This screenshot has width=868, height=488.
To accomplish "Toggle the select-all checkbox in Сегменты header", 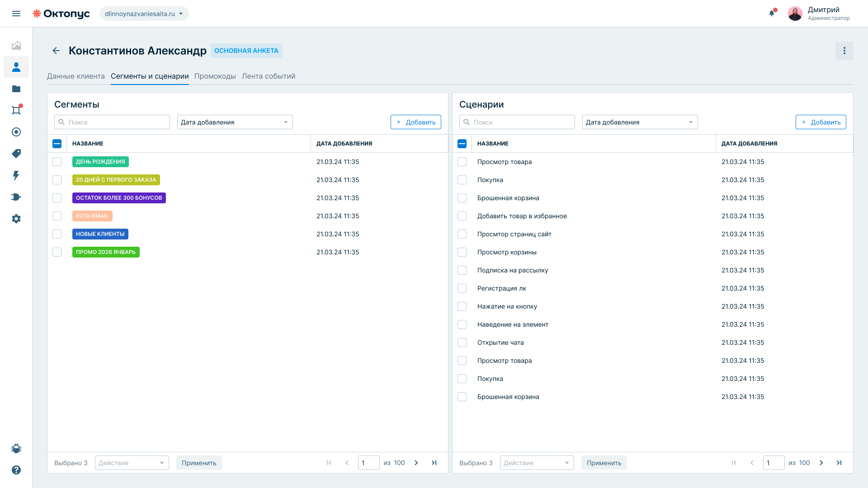I will [57, 144].
